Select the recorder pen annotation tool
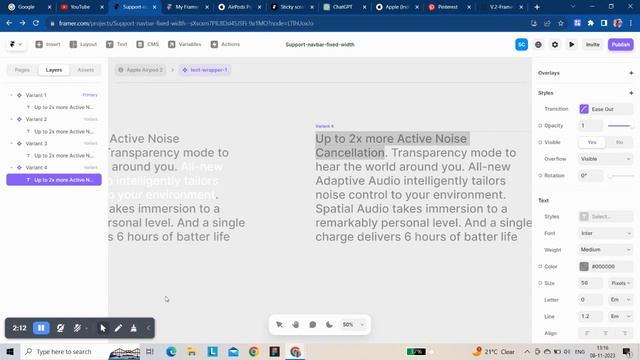The image size is (640, 360). [118, 328]
